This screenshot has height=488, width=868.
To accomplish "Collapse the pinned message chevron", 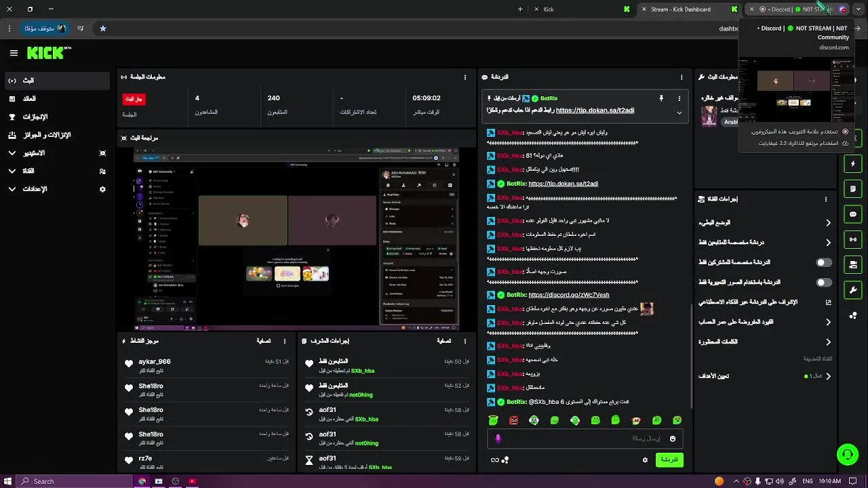I will (679, 113).
